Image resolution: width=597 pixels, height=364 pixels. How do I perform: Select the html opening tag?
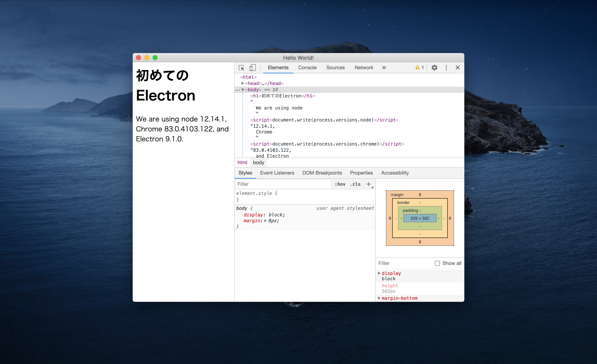[x=248, y=77]
